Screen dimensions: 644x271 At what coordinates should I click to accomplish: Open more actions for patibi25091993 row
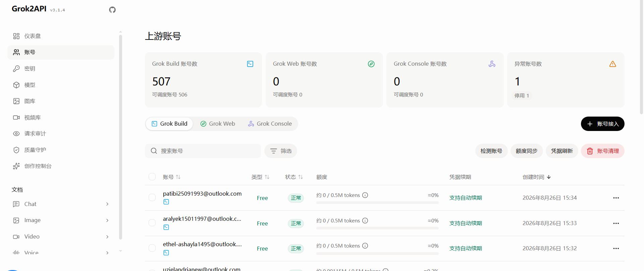616,198
